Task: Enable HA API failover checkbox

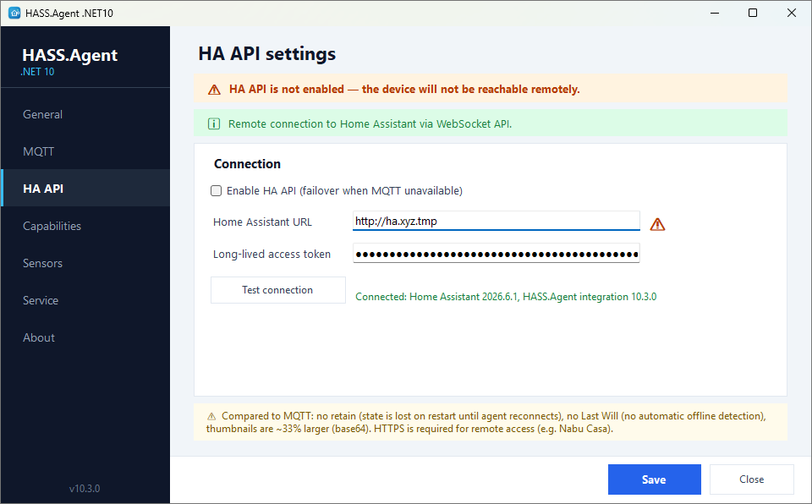Action: click(x=216, y=190)
